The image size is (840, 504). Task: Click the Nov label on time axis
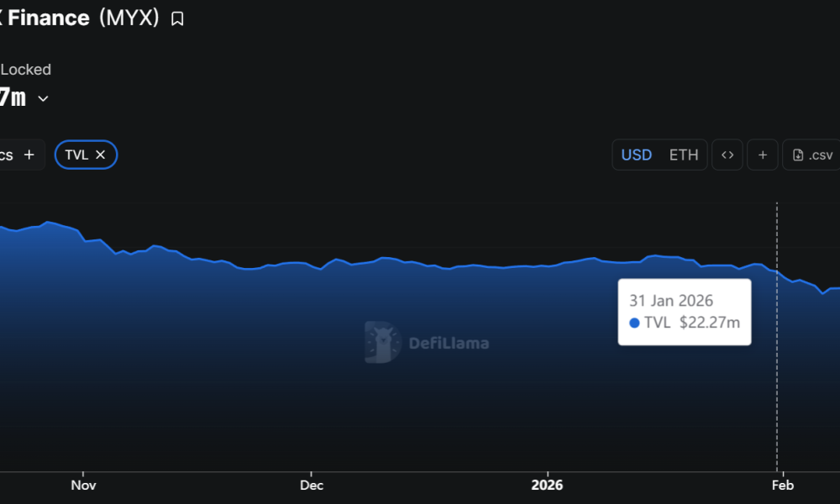[83, 486]
